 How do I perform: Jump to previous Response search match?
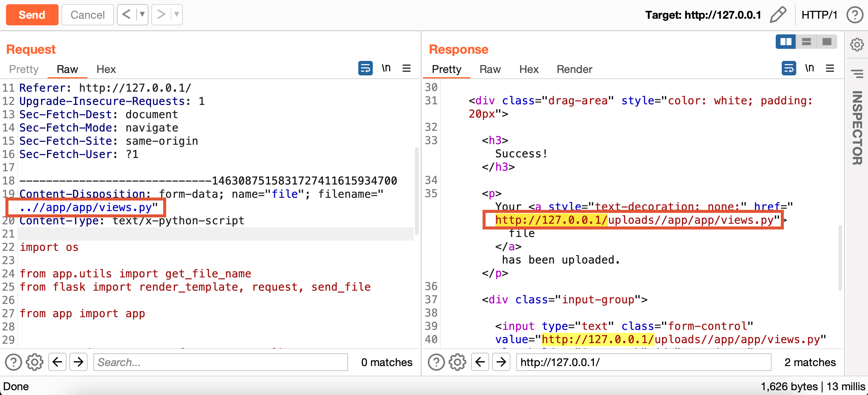coord(480,362)
